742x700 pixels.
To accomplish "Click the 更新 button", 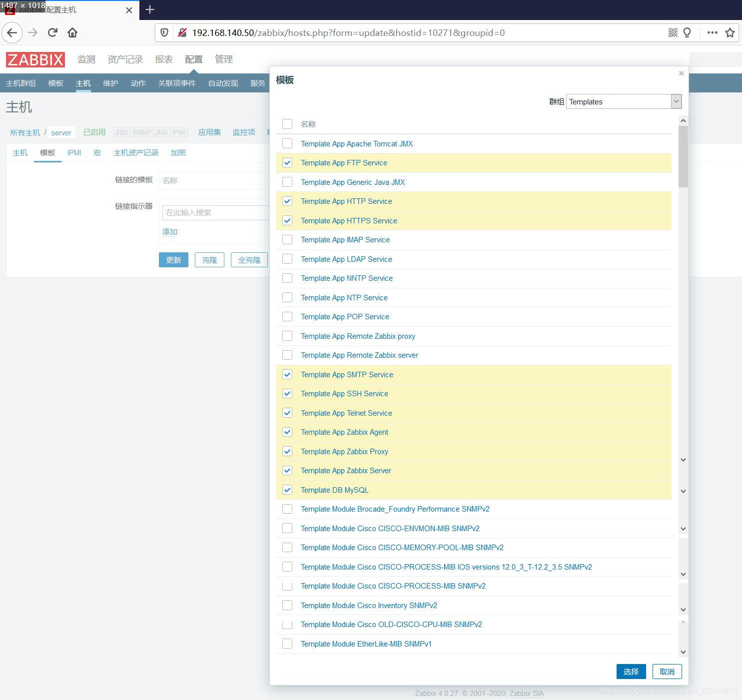I will (x=173, y=260).
